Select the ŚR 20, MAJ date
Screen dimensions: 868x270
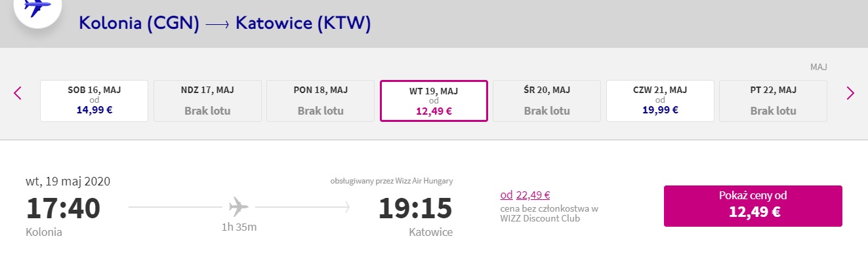tap(547, 101)
